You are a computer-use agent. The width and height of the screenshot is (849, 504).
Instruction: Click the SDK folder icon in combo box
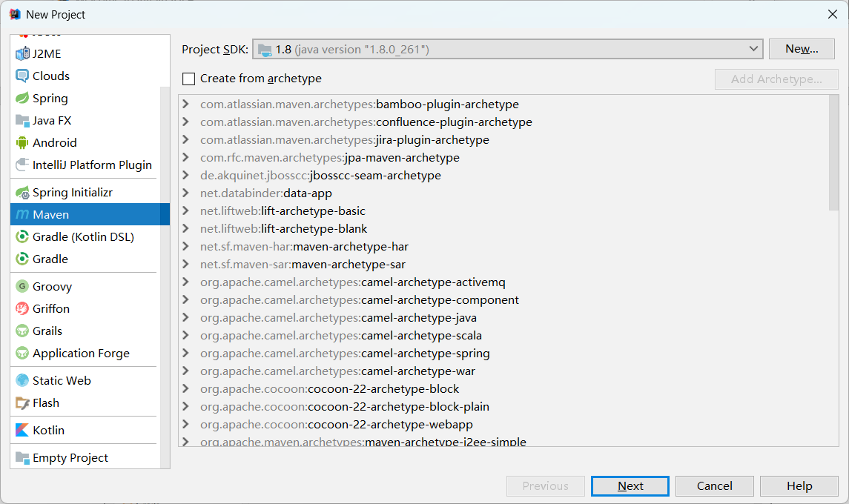coord(265,50)
